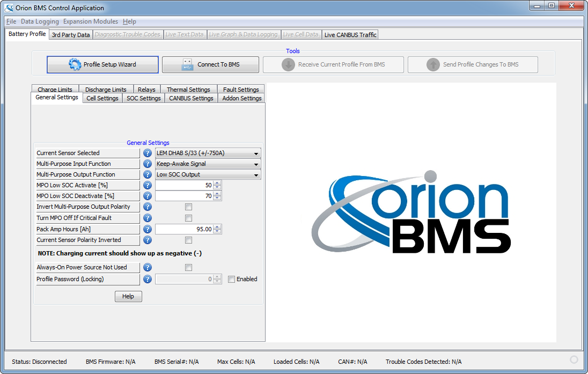Click Receive Current Profile From BMS
The width and height of the screenshot is (588, 374).
[x=333, y=64]
